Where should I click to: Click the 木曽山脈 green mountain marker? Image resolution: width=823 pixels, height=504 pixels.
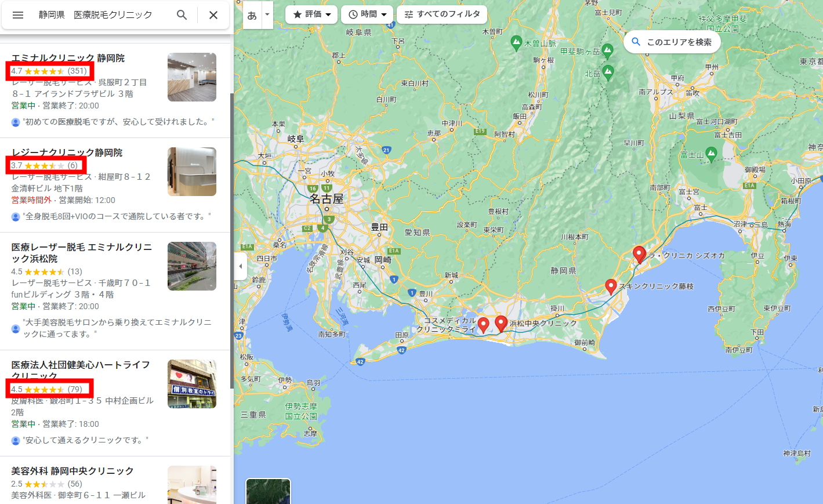(516, 42)
